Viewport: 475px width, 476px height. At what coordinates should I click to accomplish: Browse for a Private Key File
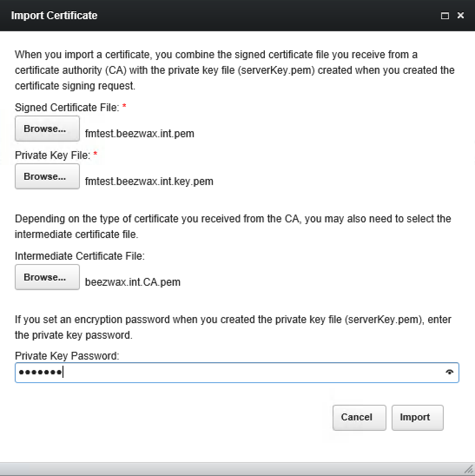tap(47, 176)
